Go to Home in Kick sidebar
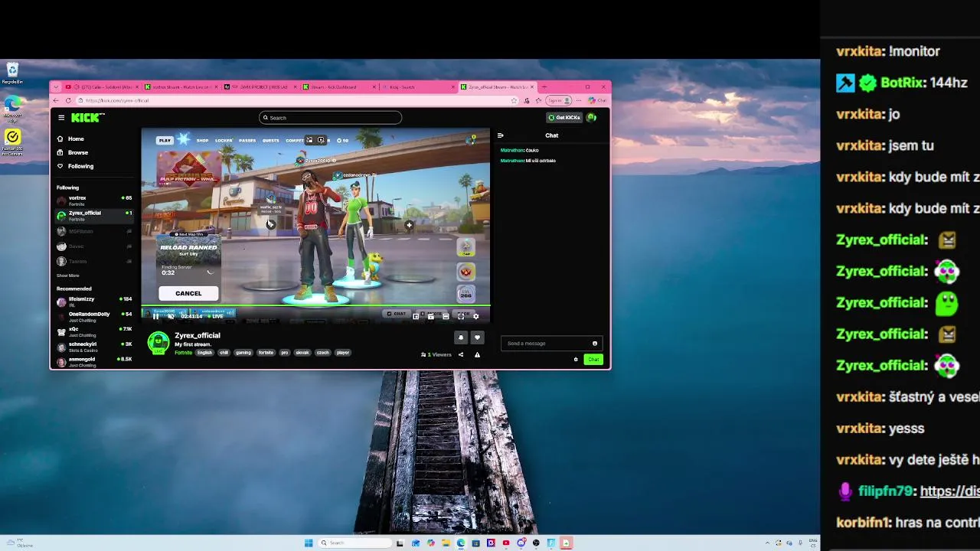Viewport: 980px width, 551px height. 70,139
